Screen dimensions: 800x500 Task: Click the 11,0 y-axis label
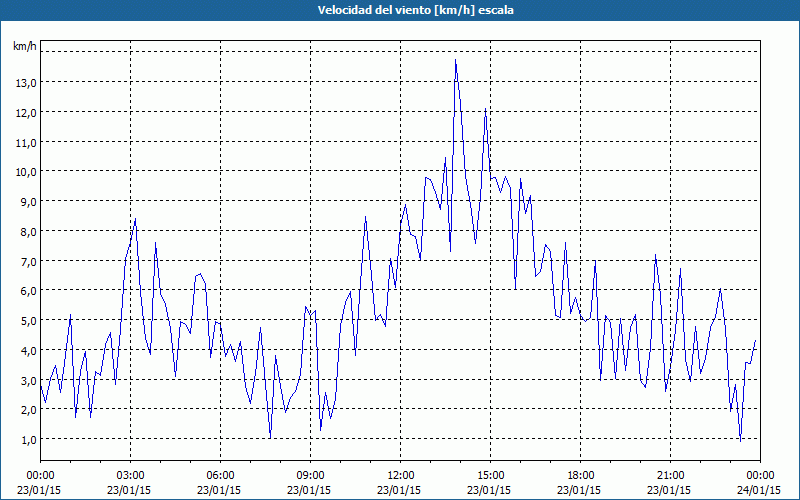click(26, 143)
